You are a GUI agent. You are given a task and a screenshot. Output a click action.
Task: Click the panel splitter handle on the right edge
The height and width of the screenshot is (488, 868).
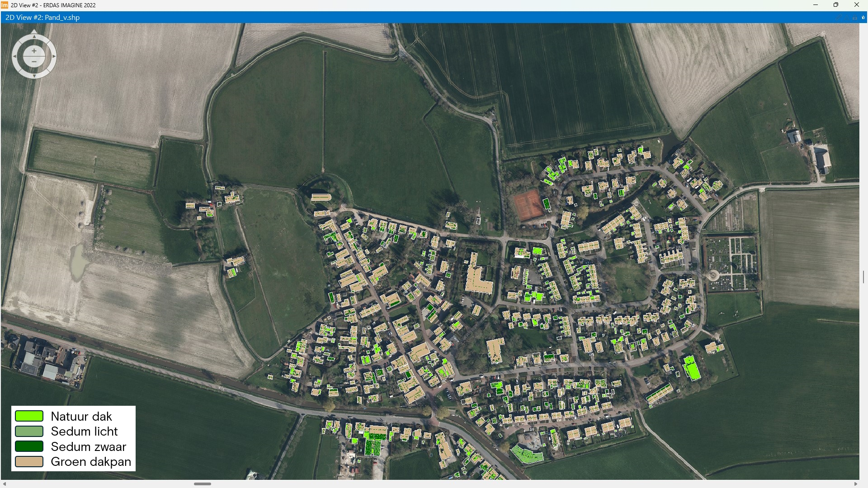tap(863, 277)
